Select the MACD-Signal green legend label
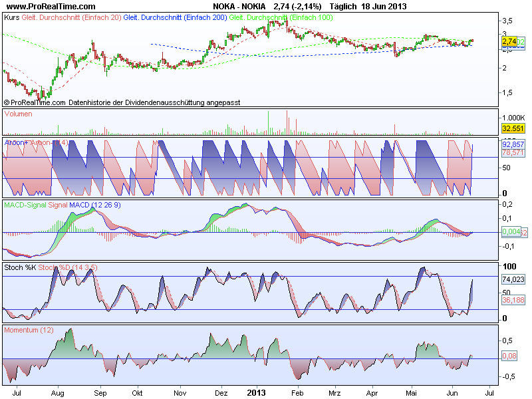 tap(25, 205)
